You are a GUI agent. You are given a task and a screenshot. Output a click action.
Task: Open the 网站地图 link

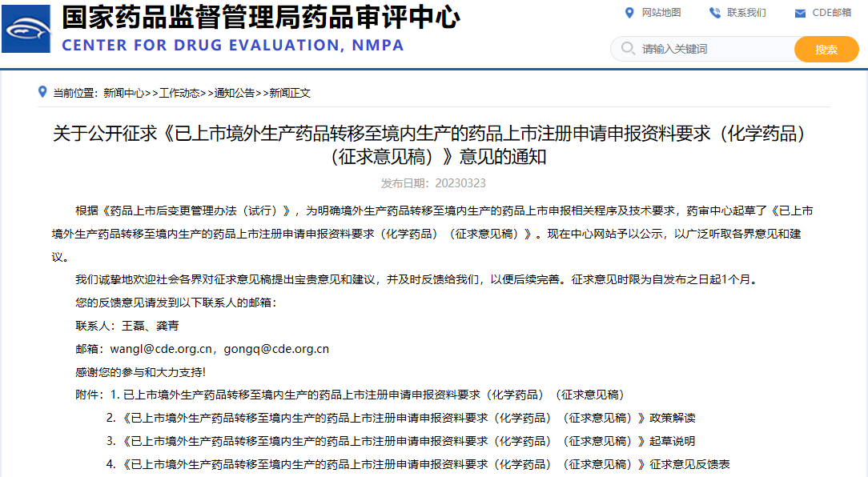pos(661,13)
